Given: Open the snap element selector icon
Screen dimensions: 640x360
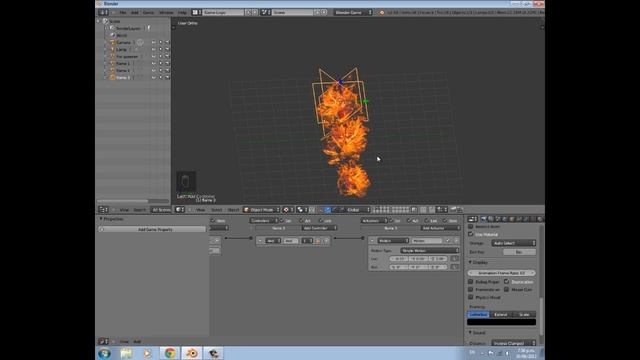Looking at the screenshot, I should [441, 210].
